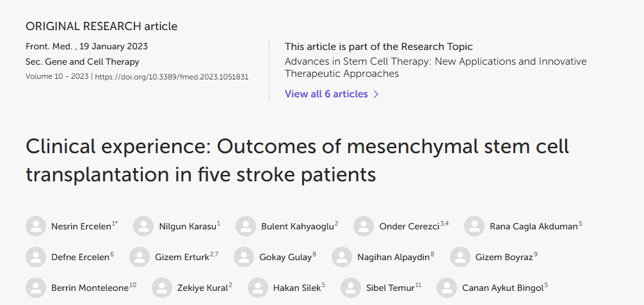Click Rana Cagla Akduman's avatar icon

(x=474, y=226)
